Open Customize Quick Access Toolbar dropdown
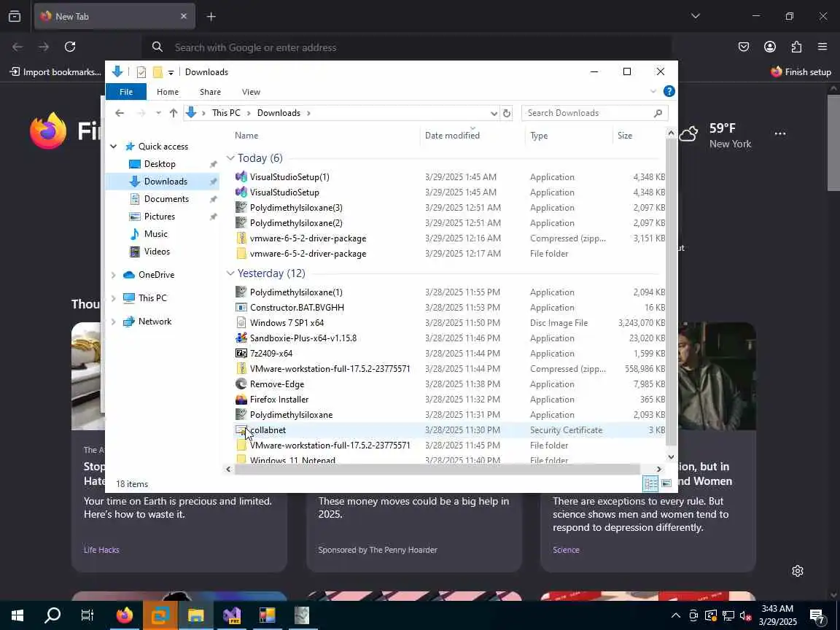 pos(171,72)
